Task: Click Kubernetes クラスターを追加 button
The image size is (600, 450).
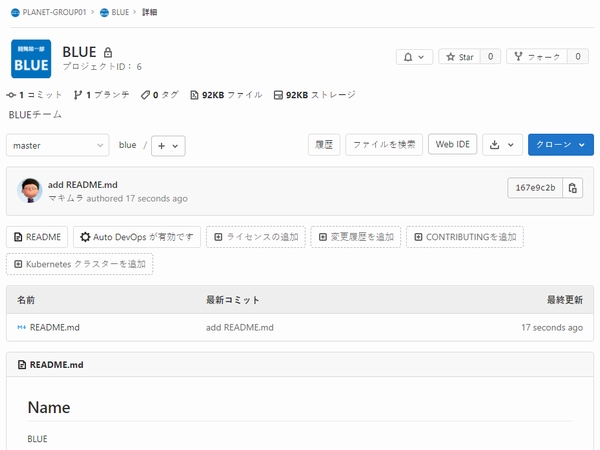Action: tap(80, 264)
